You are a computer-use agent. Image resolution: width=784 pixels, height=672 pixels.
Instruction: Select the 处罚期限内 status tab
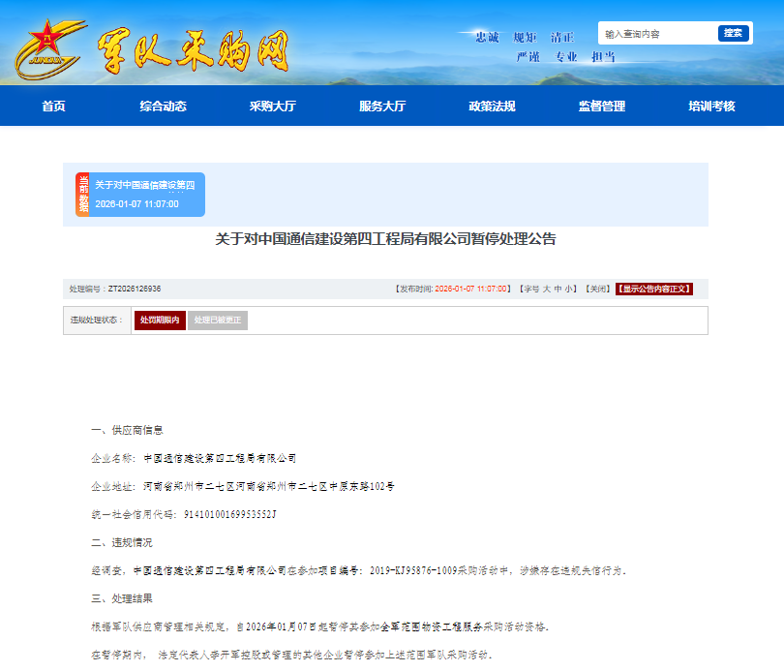[x=160, y=321]
